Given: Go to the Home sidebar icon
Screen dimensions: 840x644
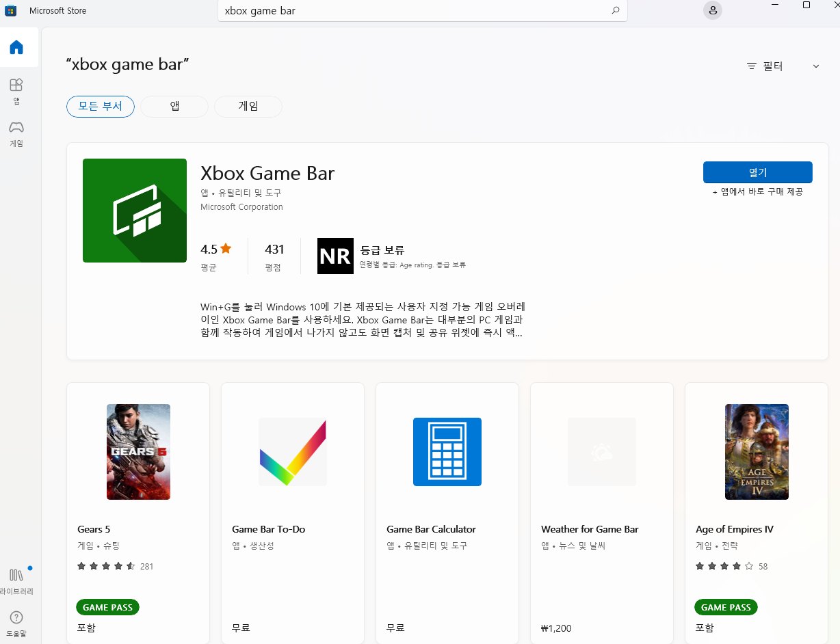Looking at the screenshot, I should click(x=16, y=47).
